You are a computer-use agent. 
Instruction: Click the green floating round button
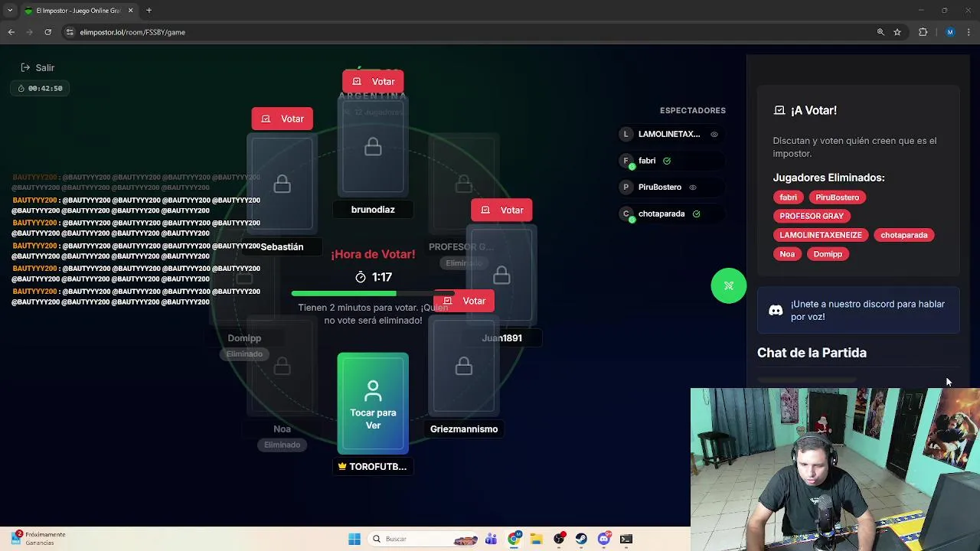coord(729,286)
